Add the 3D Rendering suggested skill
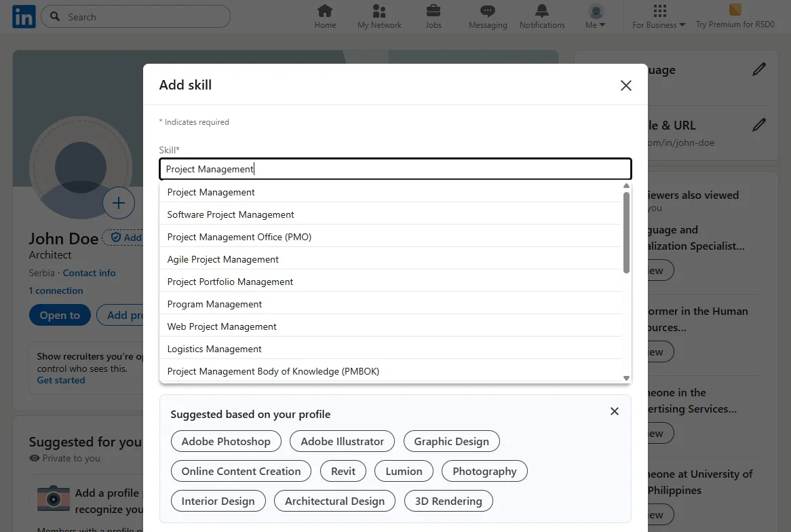The height and width of the screenshot is (532, 791). click(x=448, y=501)
